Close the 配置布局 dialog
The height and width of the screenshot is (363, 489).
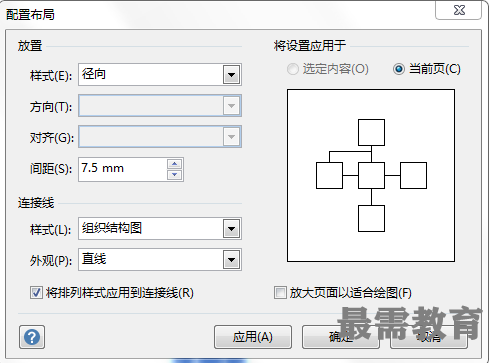coord(459,10)
